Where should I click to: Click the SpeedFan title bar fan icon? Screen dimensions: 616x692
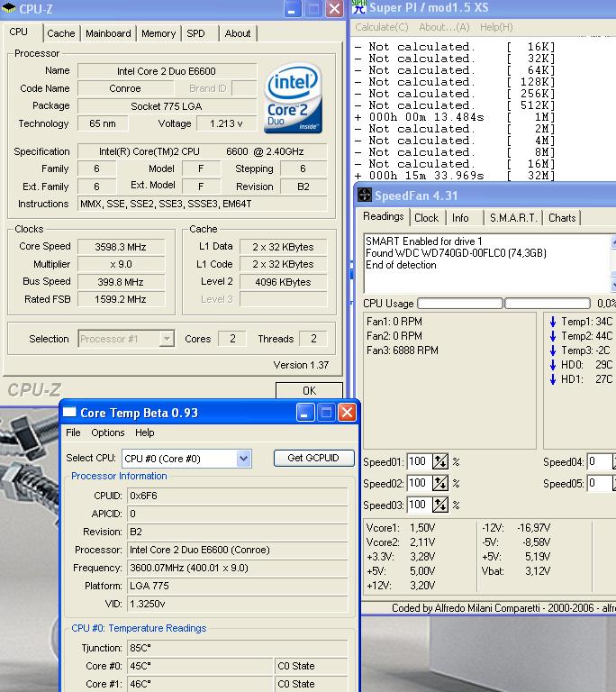click(365, 195)
